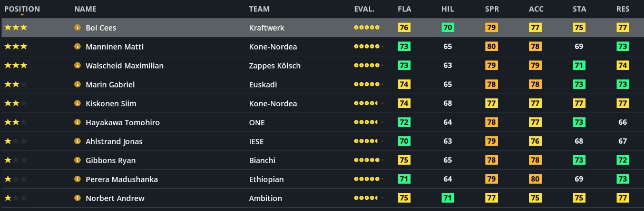Click the TEAM column header
This screenshot has width=644, height=211.
click(259, 9)
